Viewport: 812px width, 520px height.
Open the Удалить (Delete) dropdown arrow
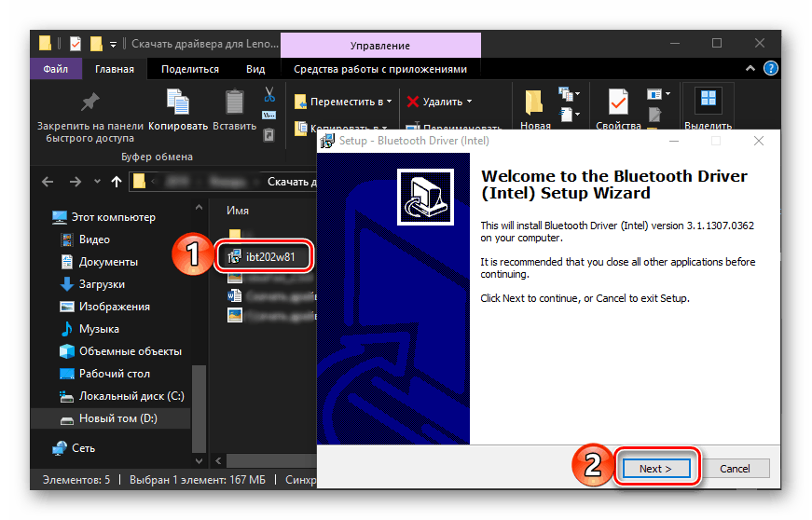coord(470,102)
